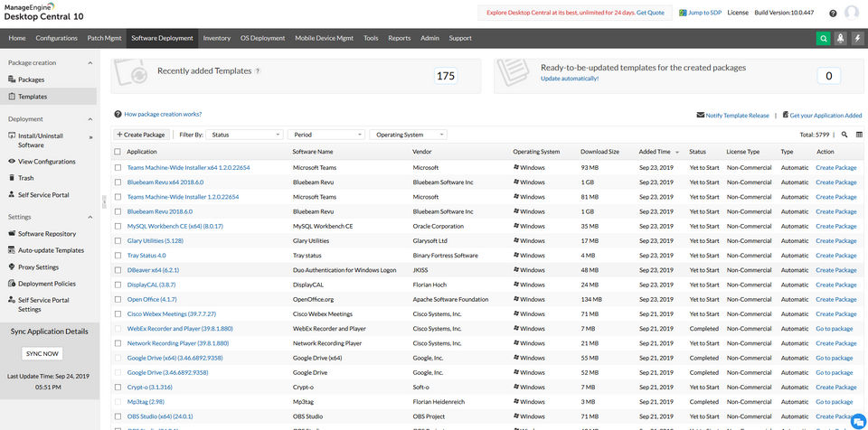
Task: Open the Inventory tab
Action: point(216,38)
